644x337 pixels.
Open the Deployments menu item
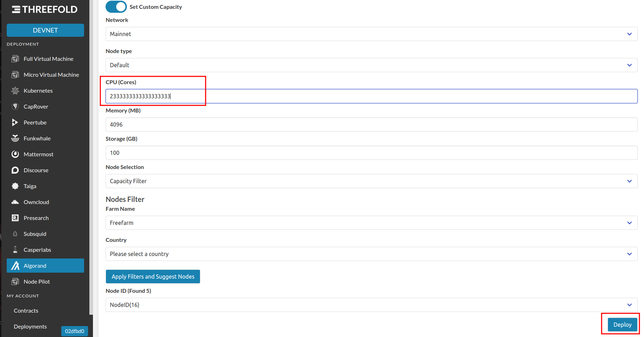pyautogui.click(x=30, y=326)
